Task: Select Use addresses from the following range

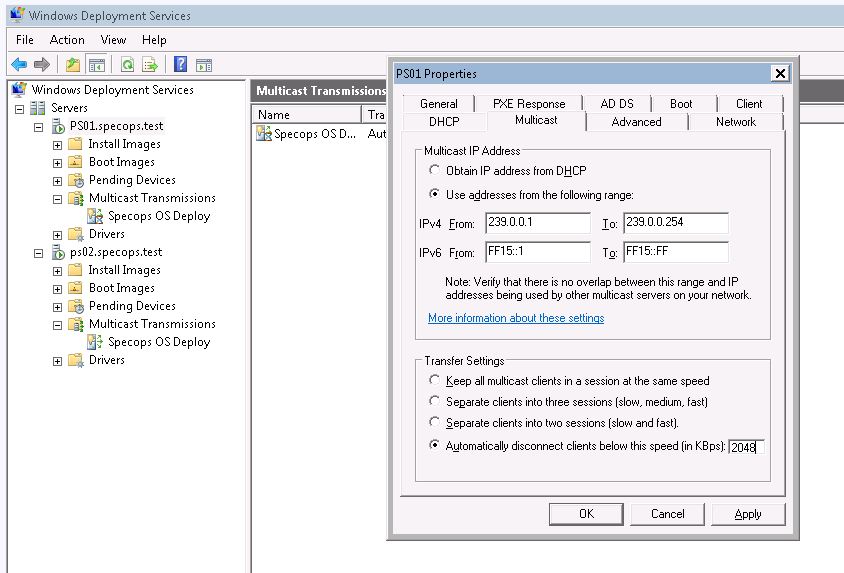Action: (x=434, y=194)
